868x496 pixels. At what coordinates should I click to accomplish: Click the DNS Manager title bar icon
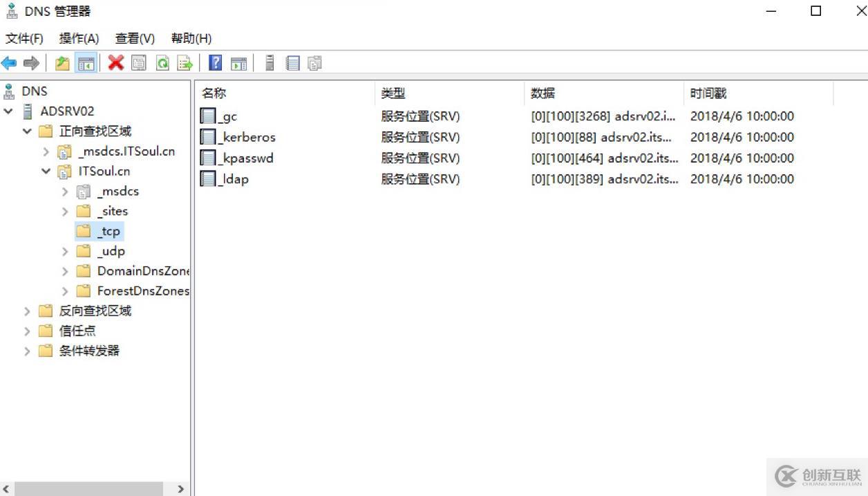pyautogui.click(x=12, y=11)
